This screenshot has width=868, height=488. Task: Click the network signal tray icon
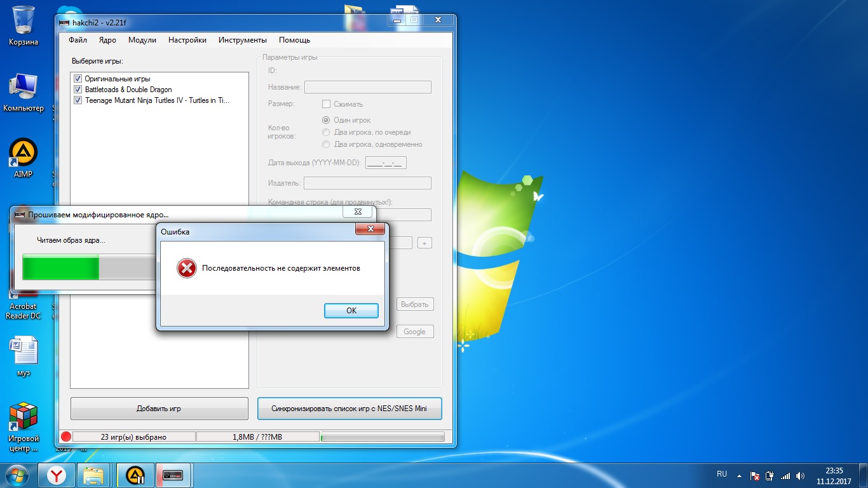(785, 475)
